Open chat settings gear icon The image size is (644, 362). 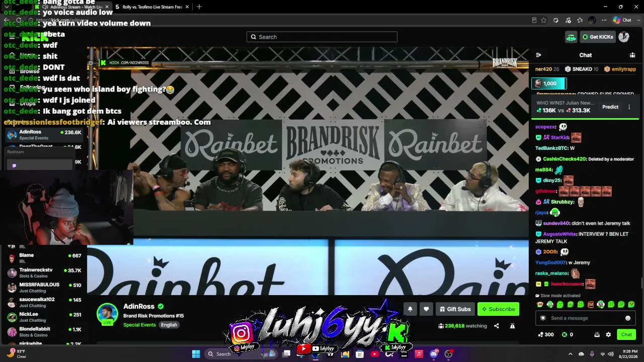click(x=608, y=335)
